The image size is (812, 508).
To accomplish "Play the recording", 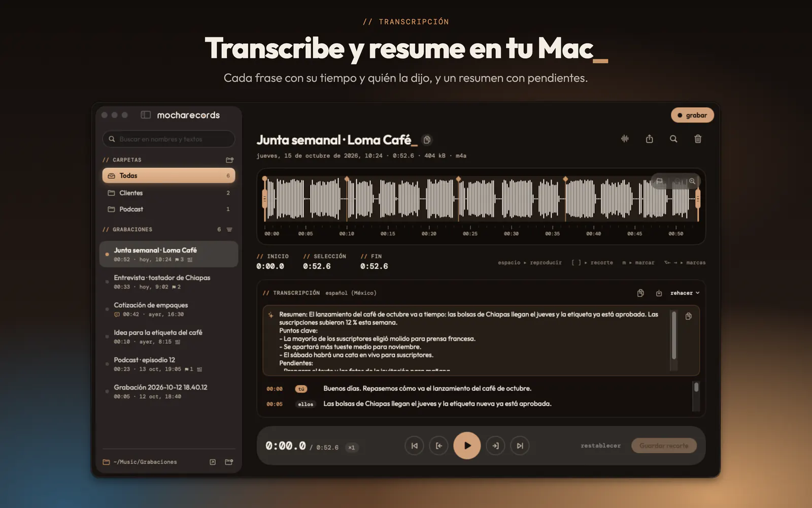I will [467, 446].
